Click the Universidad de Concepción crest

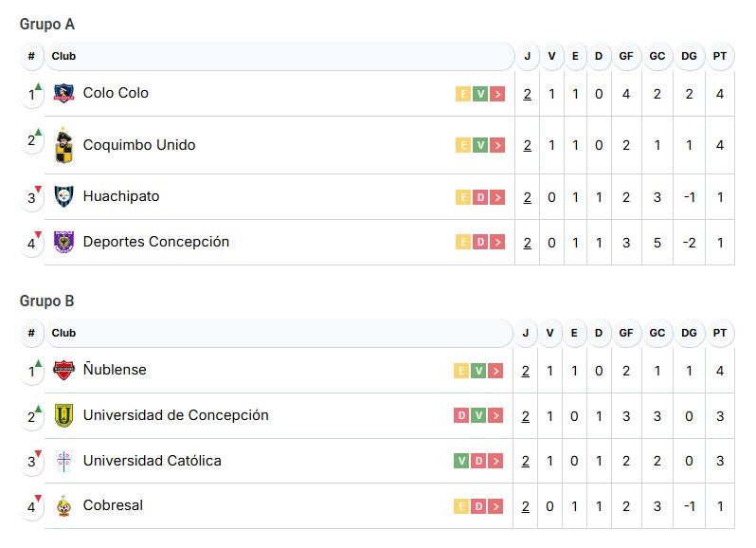pos(63,415)
